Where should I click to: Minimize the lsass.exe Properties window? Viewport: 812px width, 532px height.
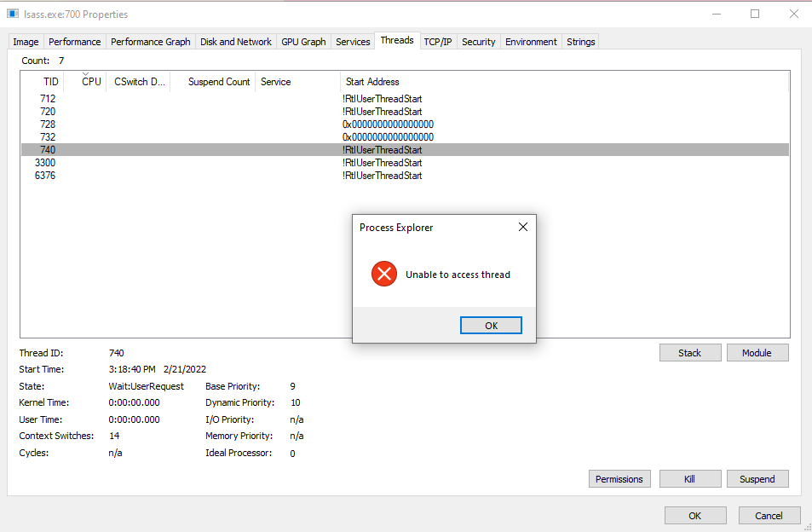click(x=717, y=14)
